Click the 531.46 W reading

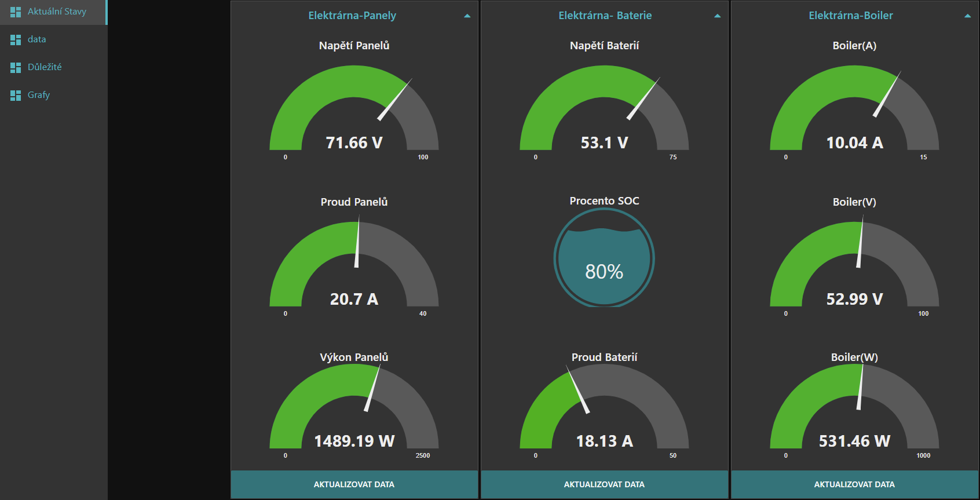[854, 441]
